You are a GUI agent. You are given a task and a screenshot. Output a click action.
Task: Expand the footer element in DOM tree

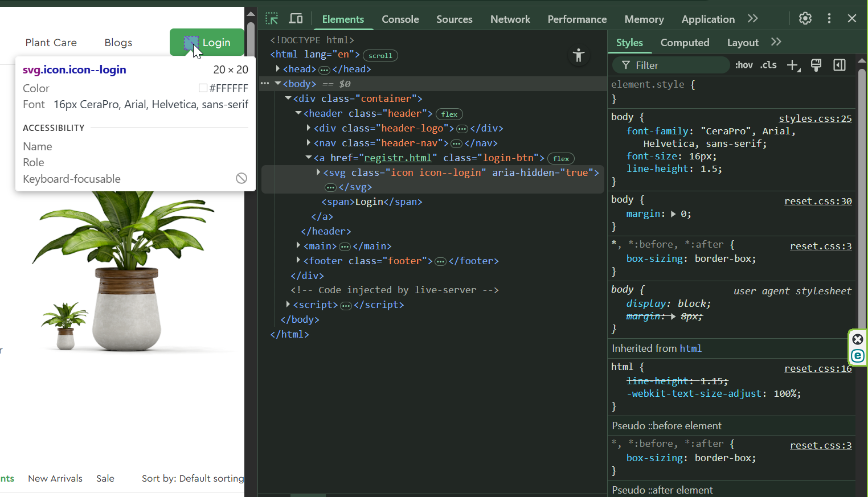click(x=298, y=261)
